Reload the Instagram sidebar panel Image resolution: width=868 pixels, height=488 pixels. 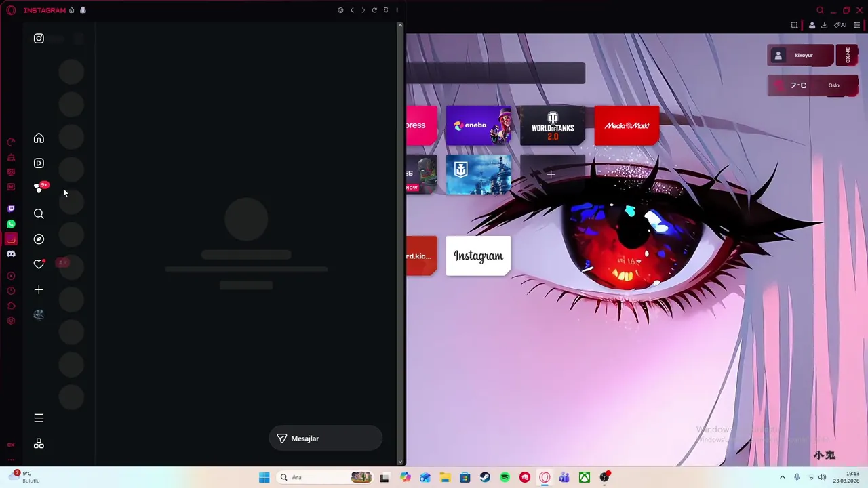click(374, 10)
